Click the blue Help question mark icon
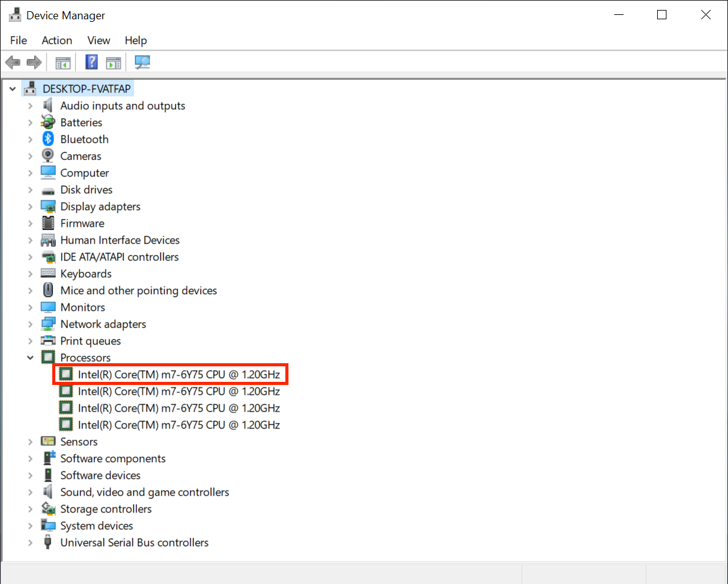 pyautogui.click(x=91, y=62)
